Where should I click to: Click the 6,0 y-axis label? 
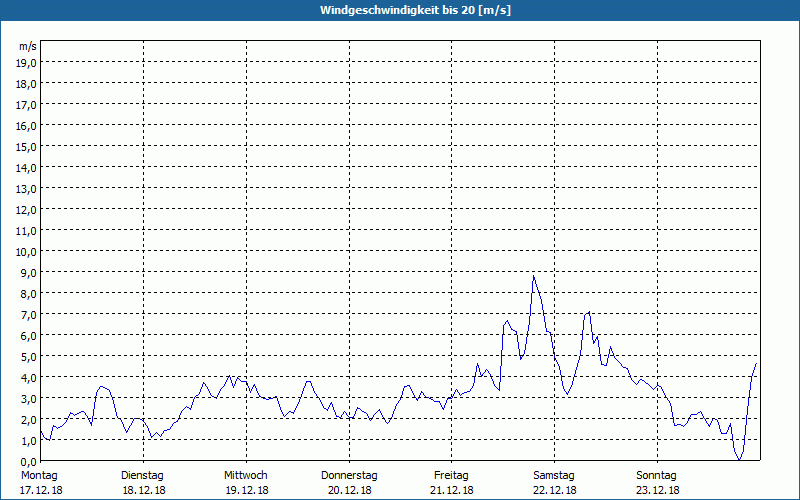pyautogui.click(x=29, y=336)
